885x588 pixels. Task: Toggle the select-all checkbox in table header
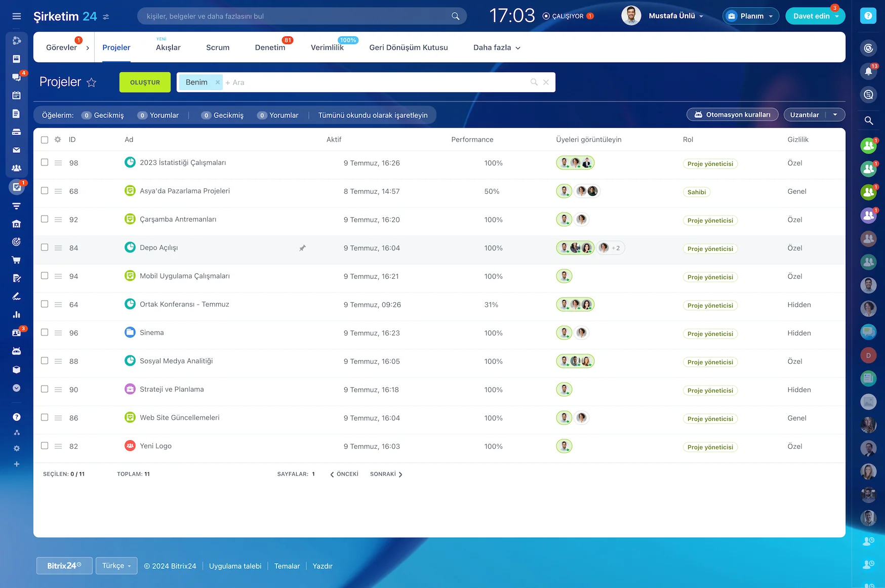45,140
